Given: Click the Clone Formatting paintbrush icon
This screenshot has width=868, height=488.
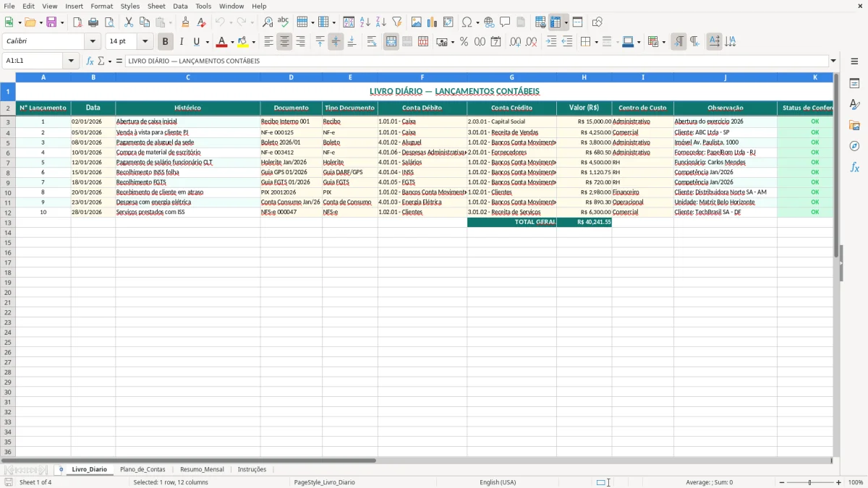Looking at the screenshot, I should 185,22.
